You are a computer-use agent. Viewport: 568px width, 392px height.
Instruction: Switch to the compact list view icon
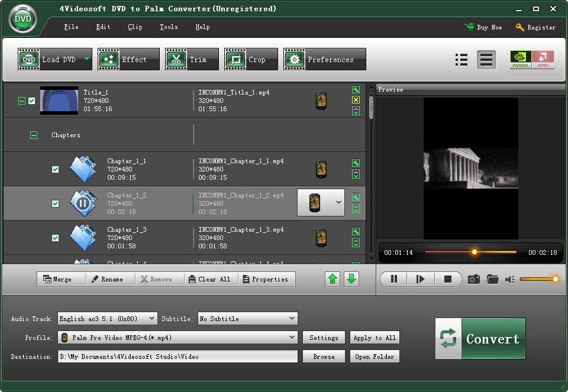[x=486, y=60]
